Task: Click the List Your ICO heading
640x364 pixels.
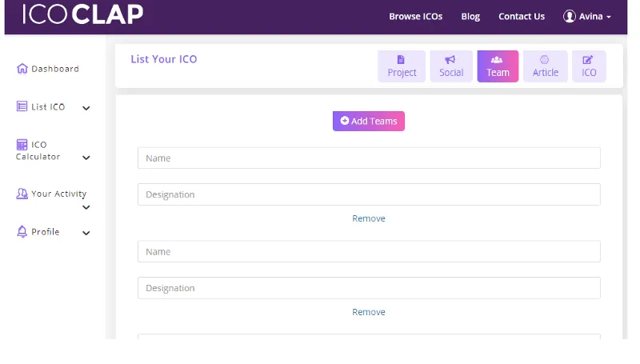Action: point(164,59)
